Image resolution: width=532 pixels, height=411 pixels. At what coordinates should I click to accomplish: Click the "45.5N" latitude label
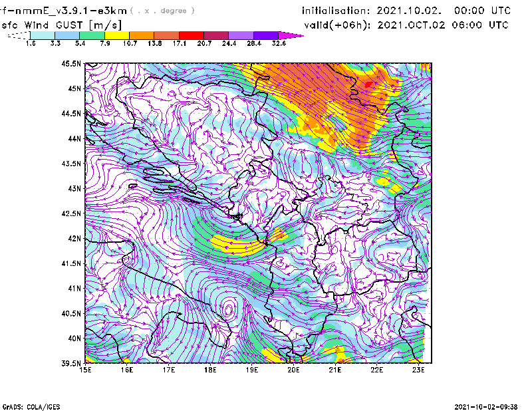pos(71,63)
